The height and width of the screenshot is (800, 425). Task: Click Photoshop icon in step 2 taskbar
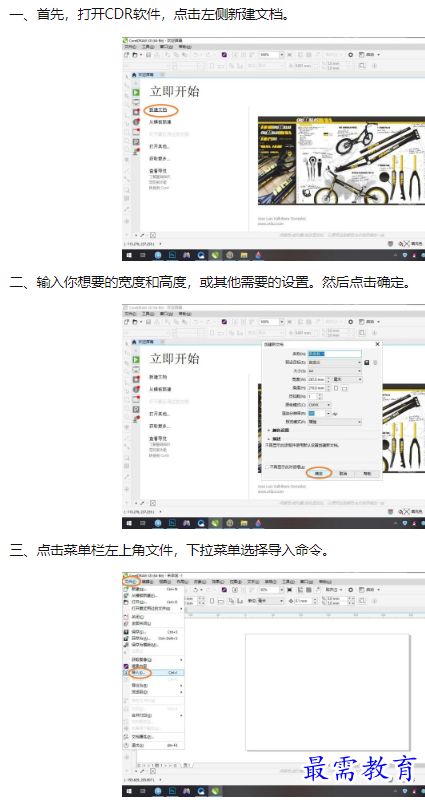(172, 522)
